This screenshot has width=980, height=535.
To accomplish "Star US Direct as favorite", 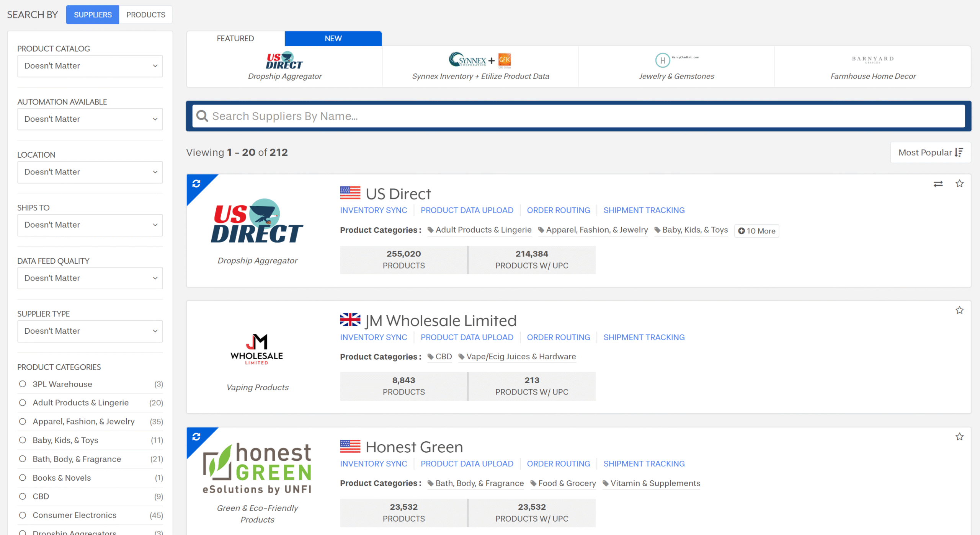I will coord(959,184).
